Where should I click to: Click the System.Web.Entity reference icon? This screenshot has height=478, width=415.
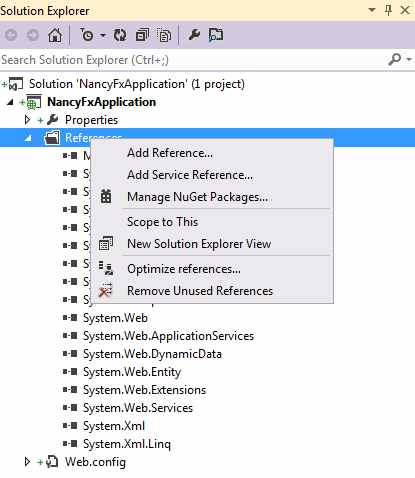70,372
